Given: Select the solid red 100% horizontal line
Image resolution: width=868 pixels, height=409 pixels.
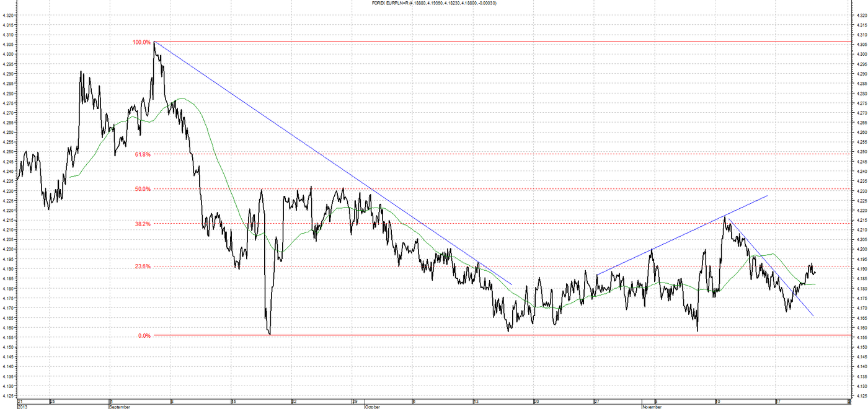Looking at the screenshot, I should (x=496, y=42).
